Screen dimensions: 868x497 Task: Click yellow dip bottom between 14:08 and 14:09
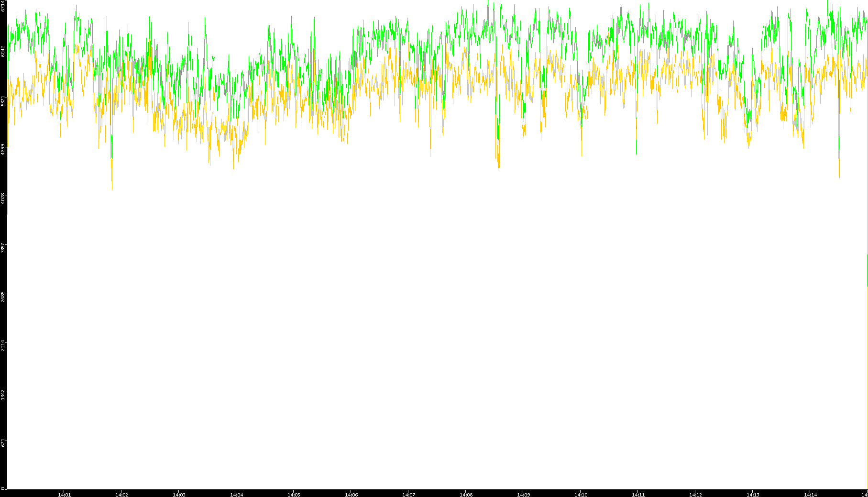(x=498, y=168)
